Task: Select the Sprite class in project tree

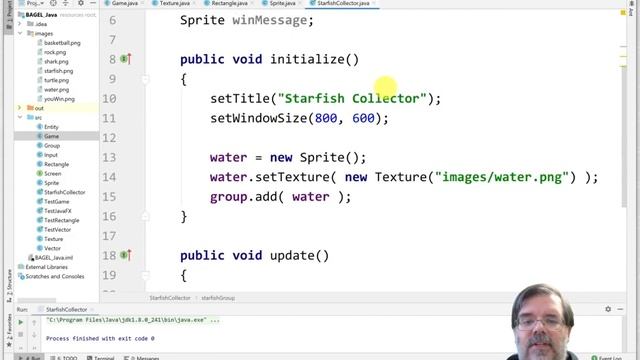Action: (51, 183)
